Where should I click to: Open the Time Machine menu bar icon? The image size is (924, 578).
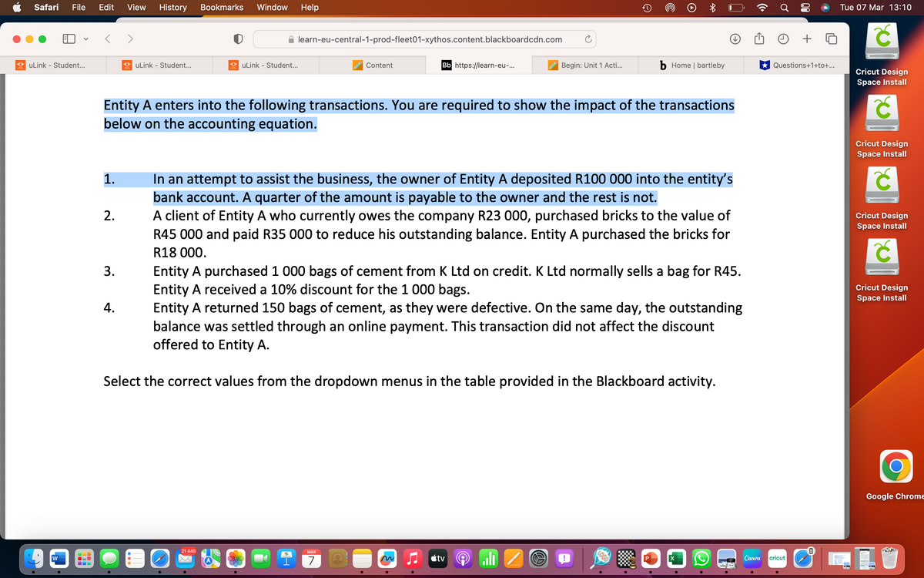646,7
